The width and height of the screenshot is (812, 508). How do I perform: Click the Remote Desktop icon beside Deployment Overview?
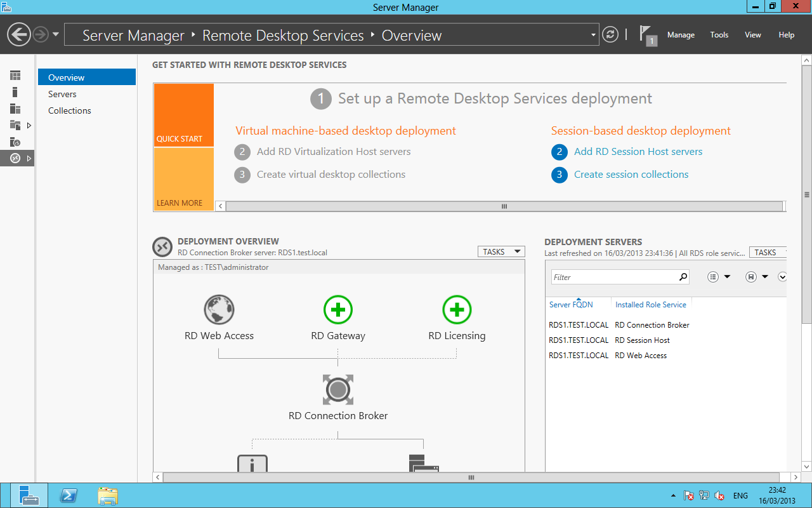pyautogui.click(x=162, y=247)
